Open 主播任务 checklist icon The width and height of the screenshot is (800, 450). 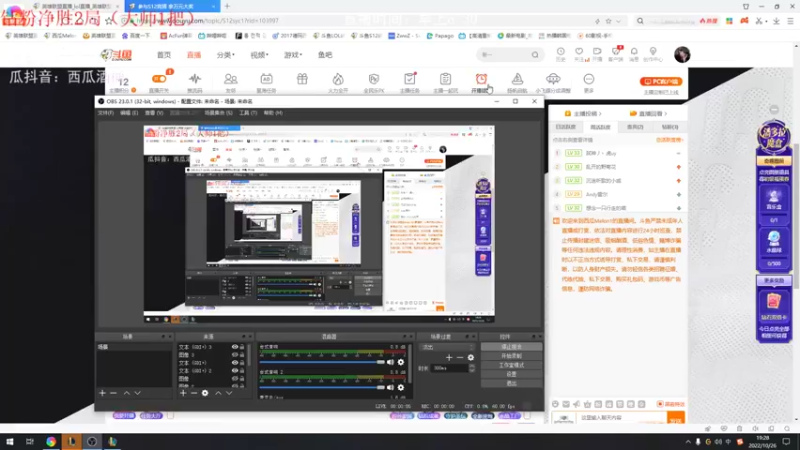coord(410,79)
